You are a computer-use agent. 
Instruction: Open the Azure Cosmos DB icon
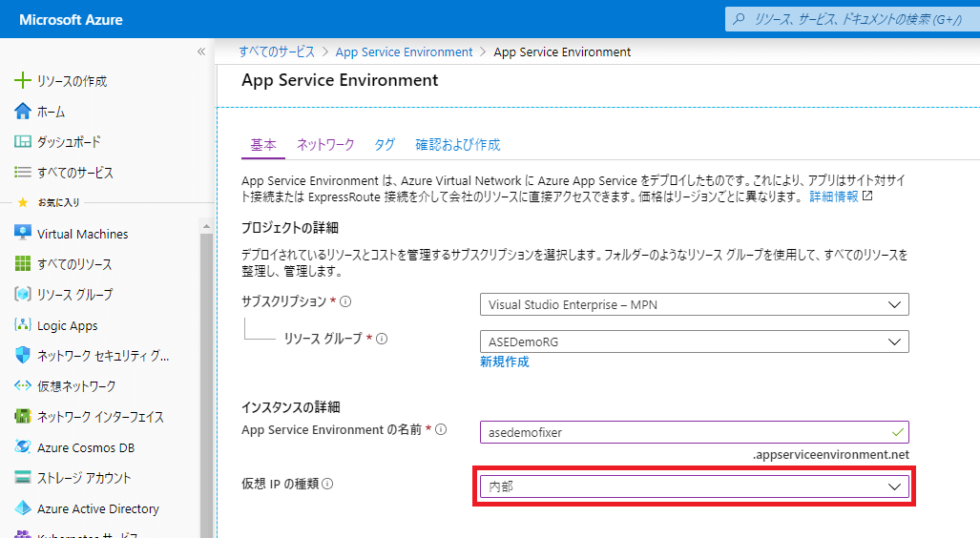point(23,447)
